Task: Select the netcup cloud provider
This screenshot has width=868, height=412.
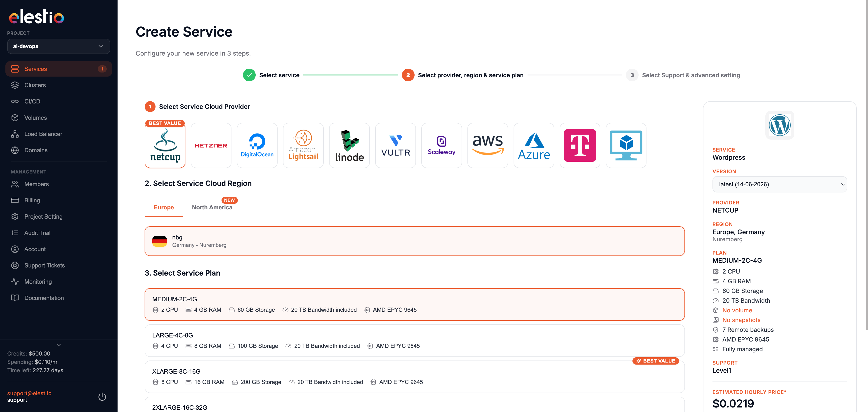Action: [x=165, y=145]
